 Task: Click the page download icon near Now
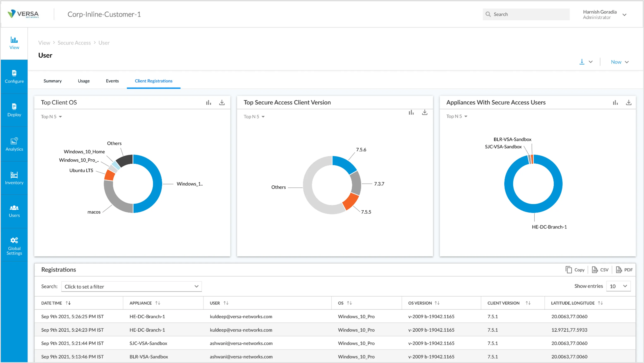[582, 62]
